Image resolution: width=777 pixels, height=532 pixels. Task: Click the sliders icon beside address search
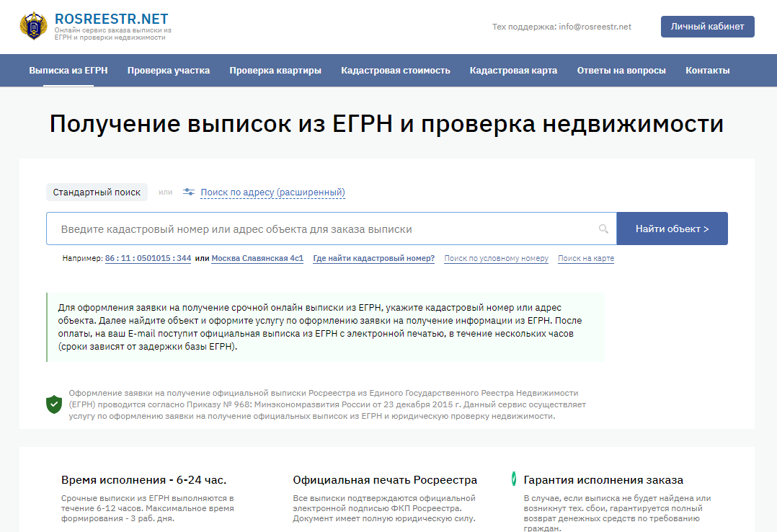pyautogui.click(x=189, y=192)
